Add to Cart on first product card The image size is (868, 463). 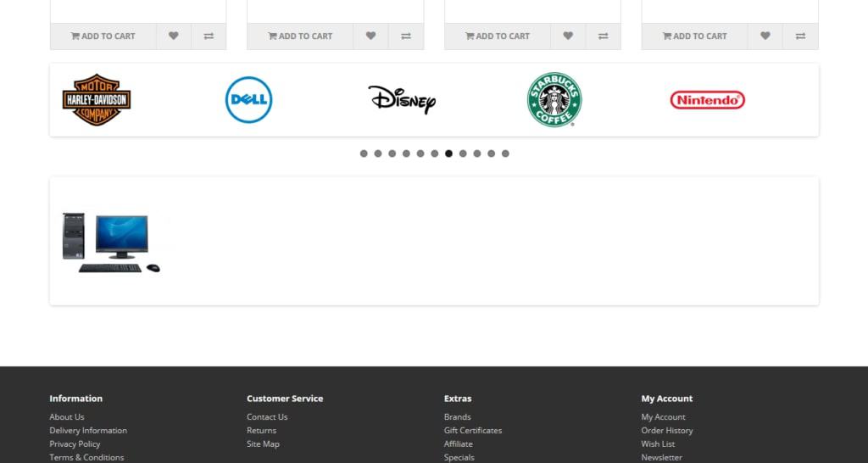103,36
